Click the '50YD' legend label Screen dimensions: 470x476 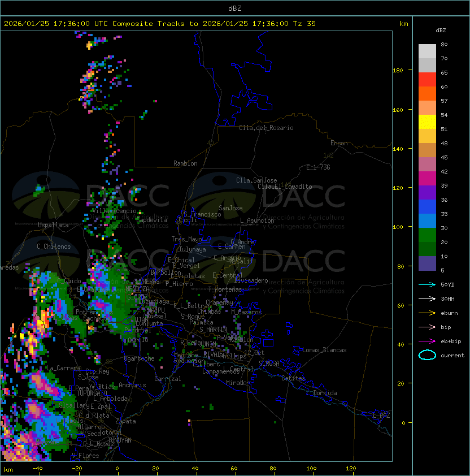pos(447,284)
